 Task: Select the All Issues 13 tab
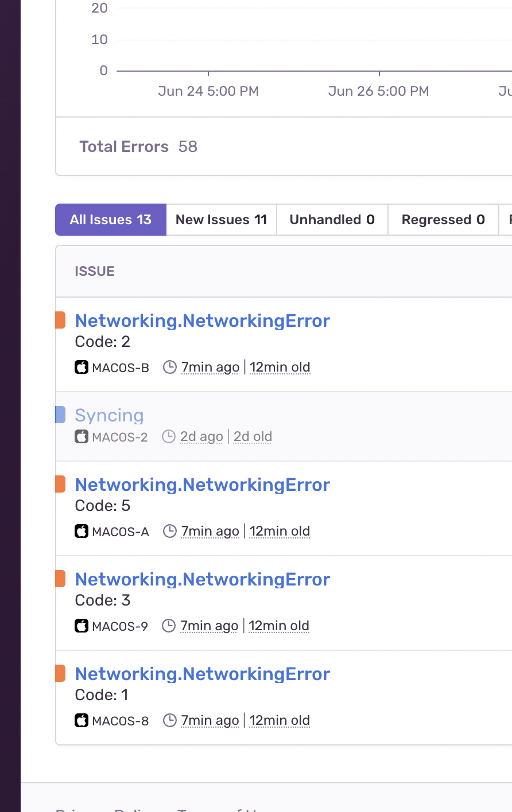pyautogui.click(x=111, y=220)
